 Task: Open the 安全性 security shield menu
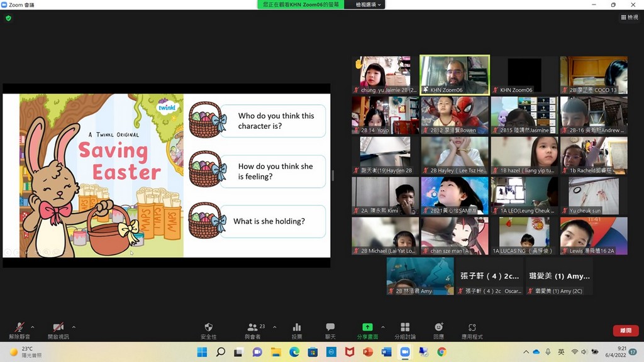click(209, 331)
